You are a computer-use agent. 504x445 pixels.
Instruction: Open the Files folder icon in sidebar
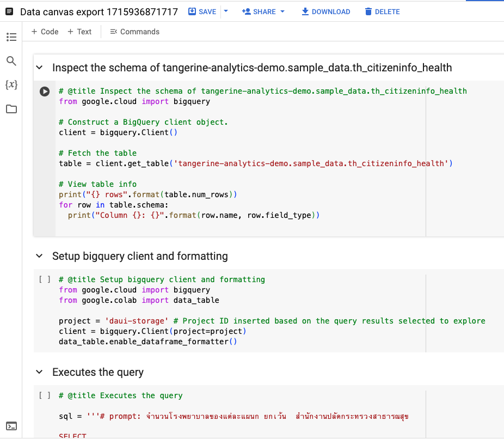11,109
